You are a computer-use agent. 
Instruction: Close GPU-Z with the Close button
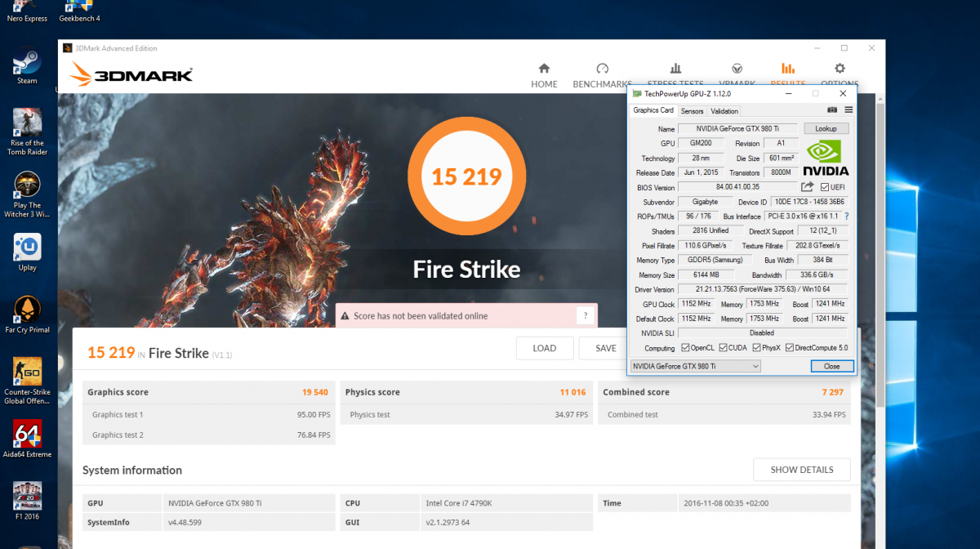(x=832, y=367)
